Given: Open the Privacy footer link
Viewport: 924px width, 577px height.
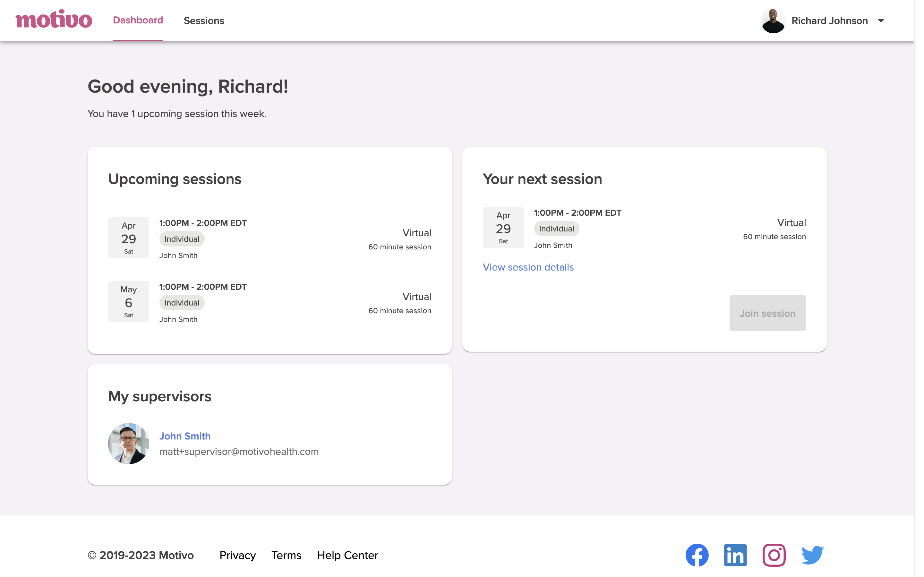Looking at the screenshot, I should [237, 555].
